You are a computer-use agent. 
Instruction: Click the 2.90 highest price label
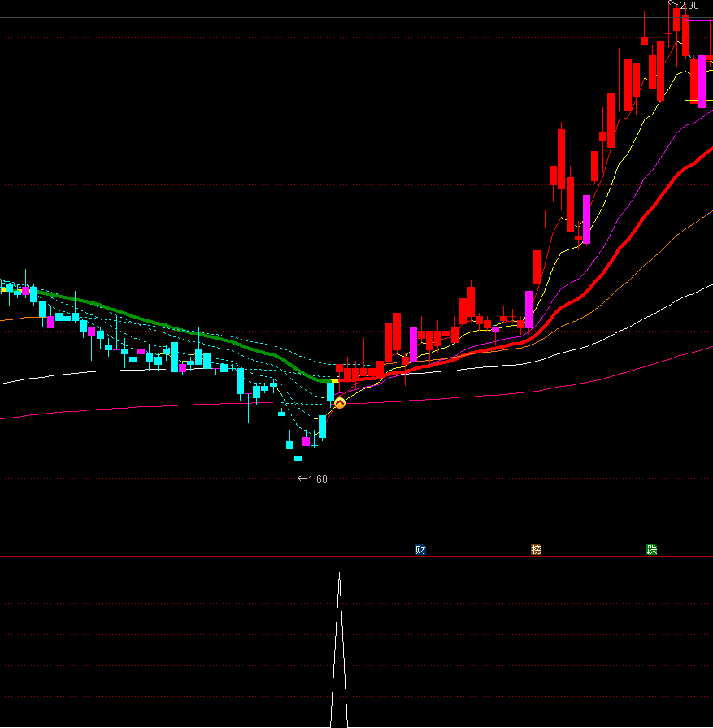tap(689, 6)
